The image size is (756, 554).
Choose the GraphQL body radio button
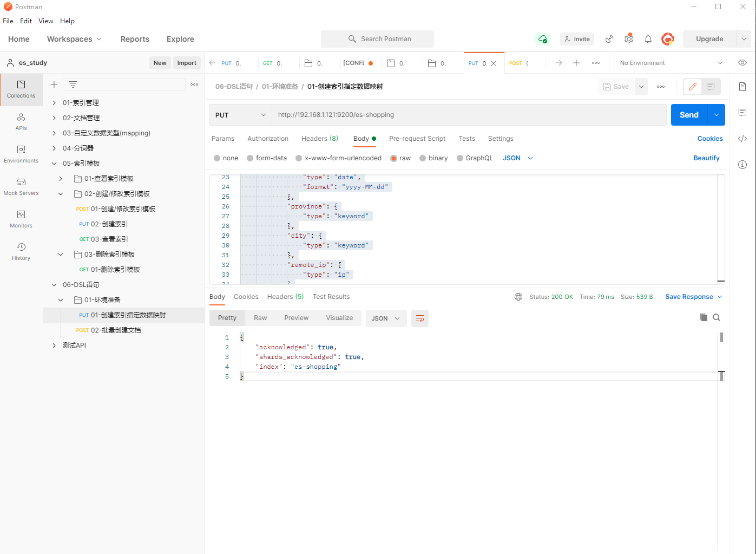[460, 158]
